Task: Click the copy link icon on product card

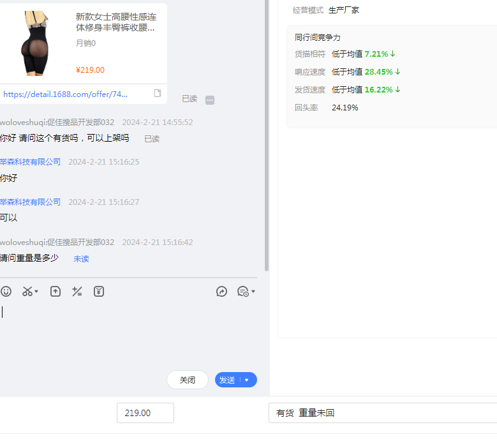Action: tap(158, 94)
